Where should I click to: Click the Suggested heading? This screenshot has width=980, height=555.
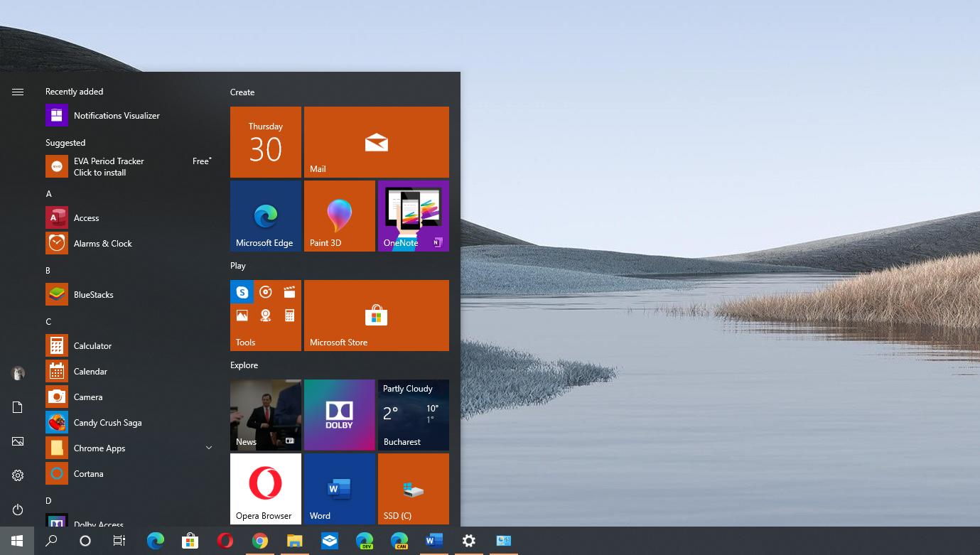point(65,143)
